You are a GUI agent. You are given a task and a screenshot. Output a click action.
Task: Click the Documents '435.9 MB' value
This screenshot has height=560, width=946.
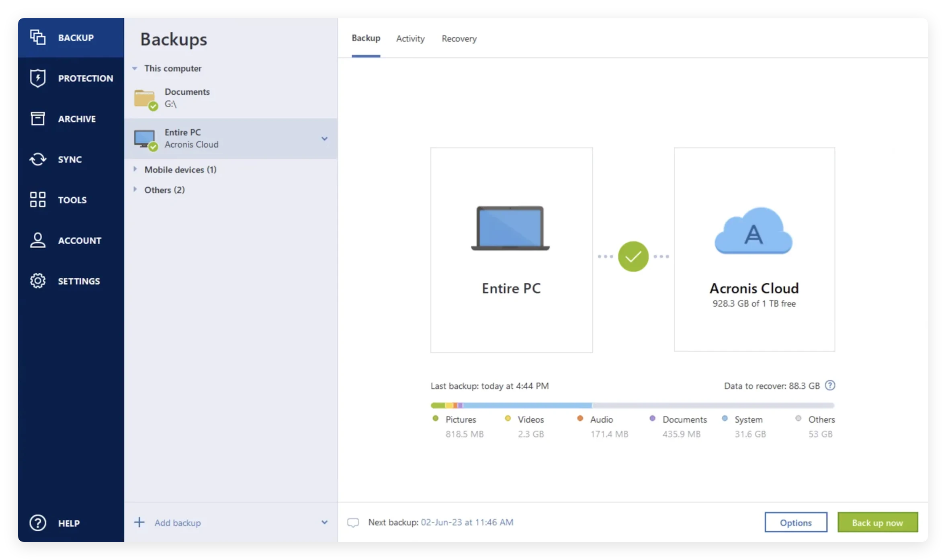point(681,434)
